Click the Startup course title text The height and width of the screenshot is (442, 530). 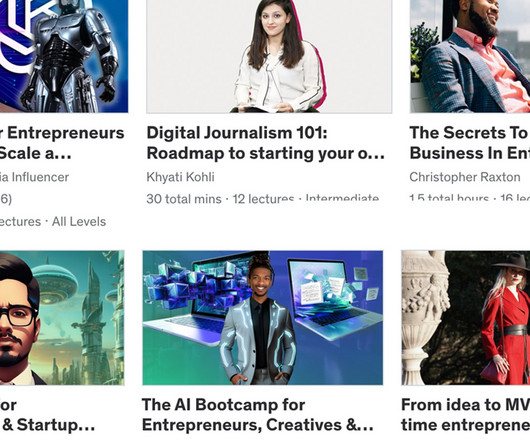pos(47,415)
